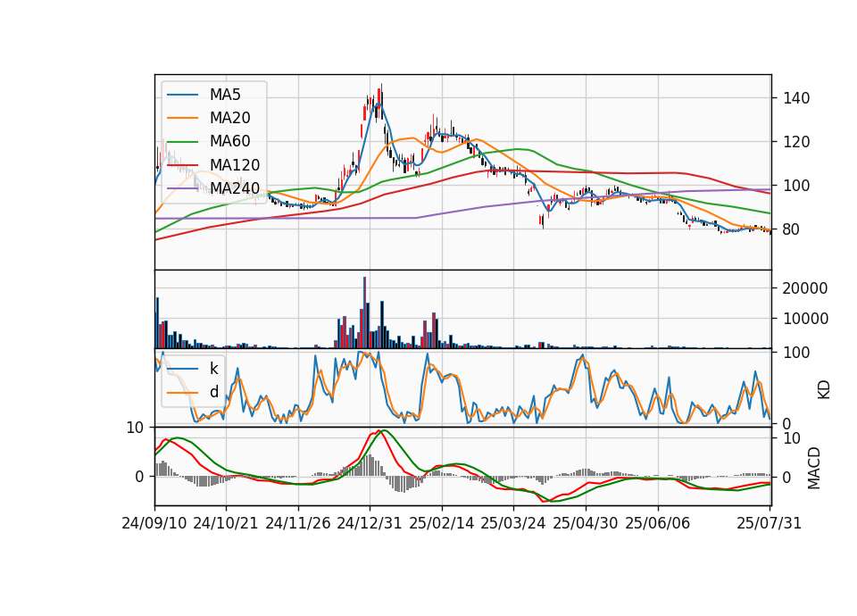Click the MA20 legend label
Viewport: 857px width, 616px height.
[229, 118]
